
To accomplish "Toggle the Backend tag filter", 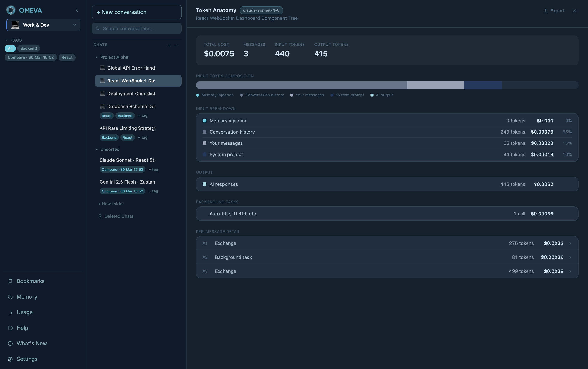I will pyautogui.click(x=29, y=48).
